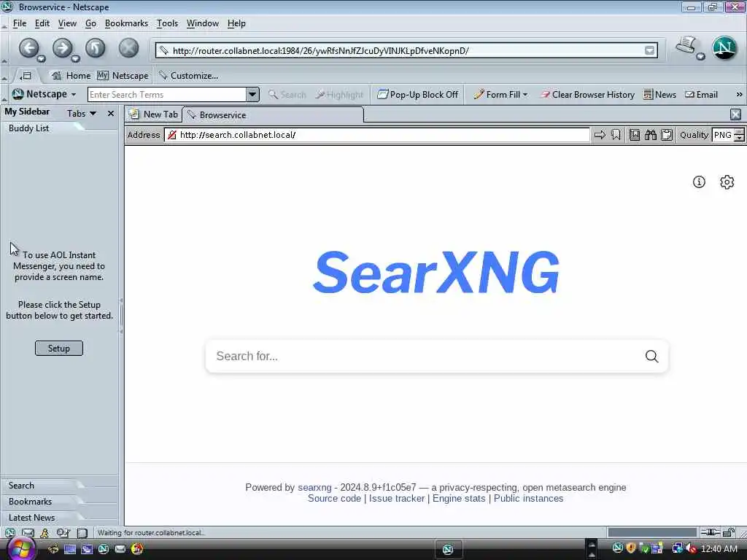This screenshot has width=747, height=560.
Task: Print the page using the printer icon
Action: (686, 46)
